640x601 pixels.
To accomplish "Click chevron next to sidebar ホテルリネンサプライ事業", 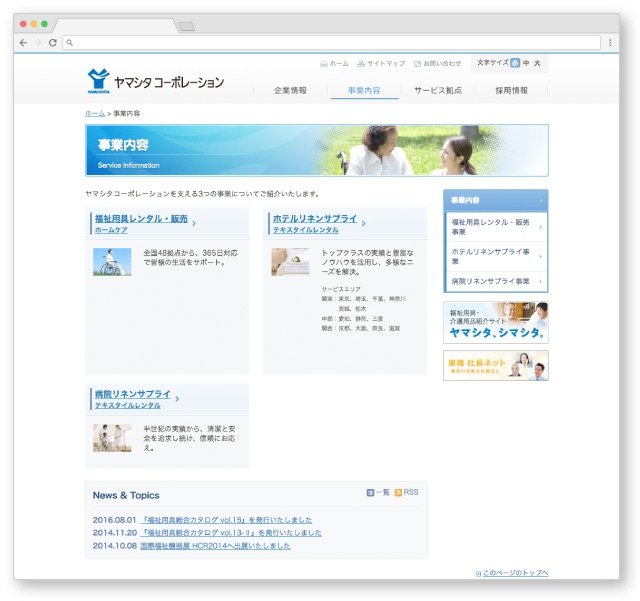I will [x=540, y=257].
